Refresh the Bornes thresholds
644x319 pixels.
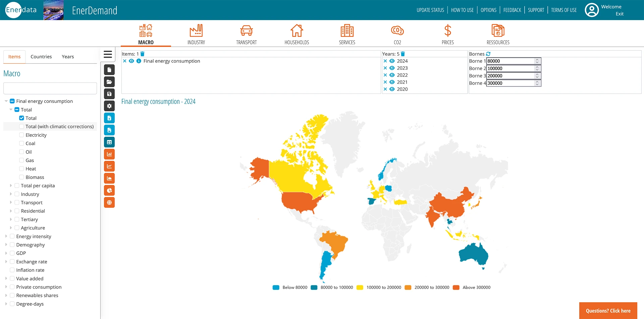pyautogui.click(x=488, y=54)
